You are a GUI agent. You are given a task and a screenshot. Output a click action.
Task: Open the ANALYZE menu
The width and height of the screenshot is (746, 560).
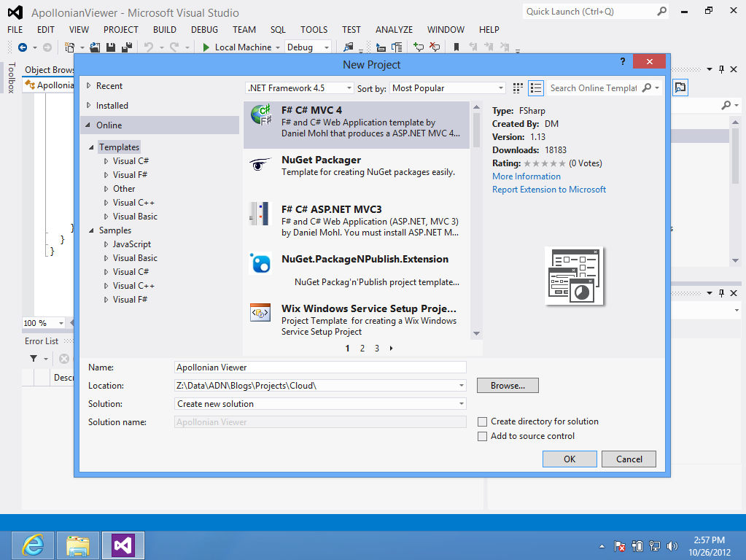click(394, 30)
